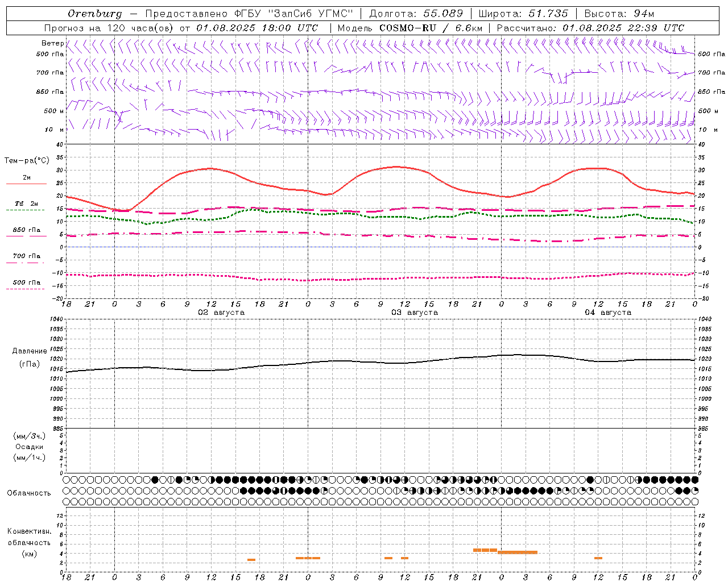
Task: Click the 03 августа date label
Action: tap(415, 313)
